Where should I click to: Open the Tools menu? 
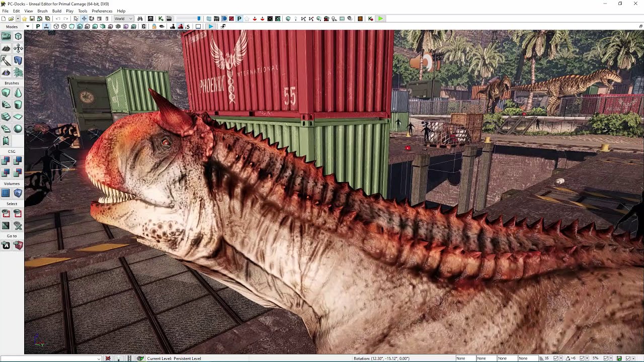point(83,11)
